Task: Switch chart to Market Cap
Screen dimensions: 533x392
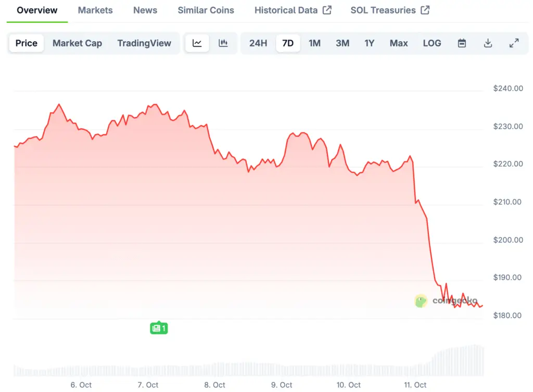Action: (77, 43)
